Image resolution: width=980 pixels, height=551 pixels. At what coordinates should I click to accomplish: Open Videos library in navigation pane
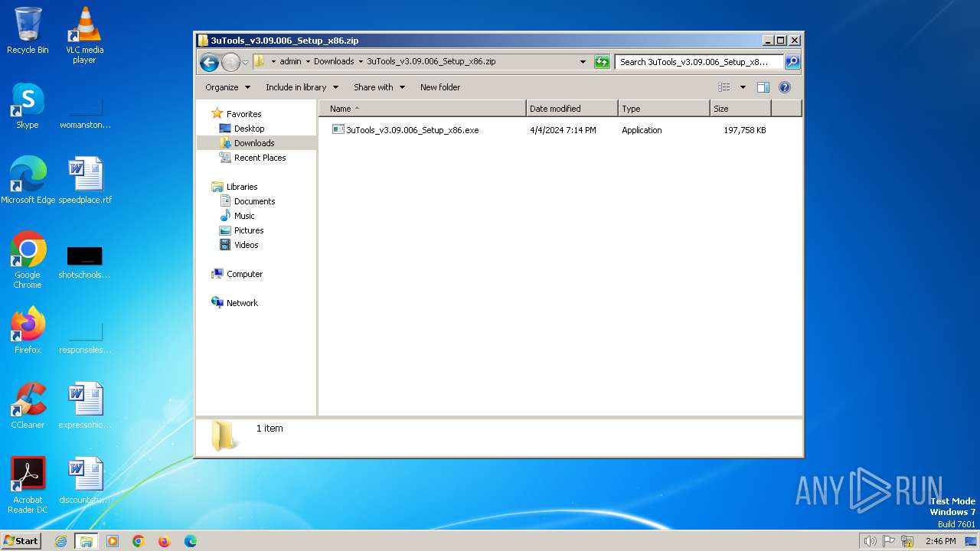(246, 245)
